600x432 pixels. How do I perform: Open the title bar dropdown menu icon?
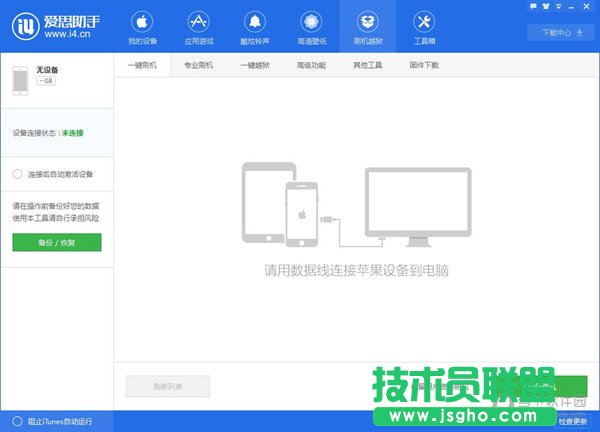tap(559, 7)
